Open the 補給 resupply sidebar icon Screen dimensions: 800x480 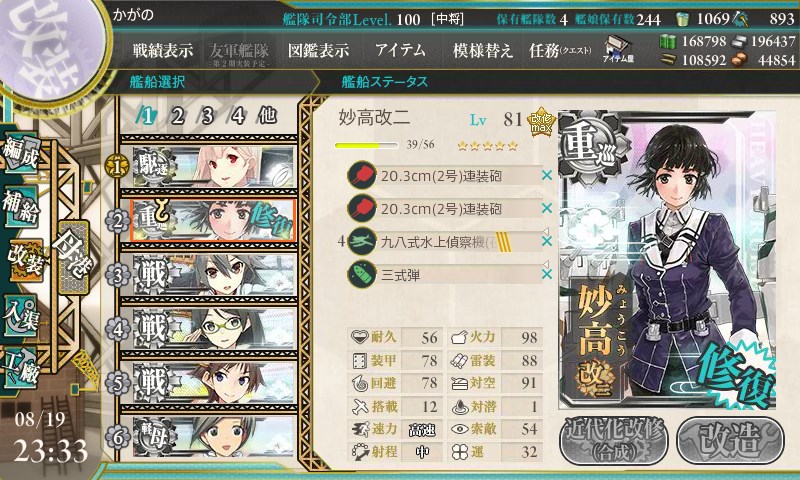pos(21,207)
